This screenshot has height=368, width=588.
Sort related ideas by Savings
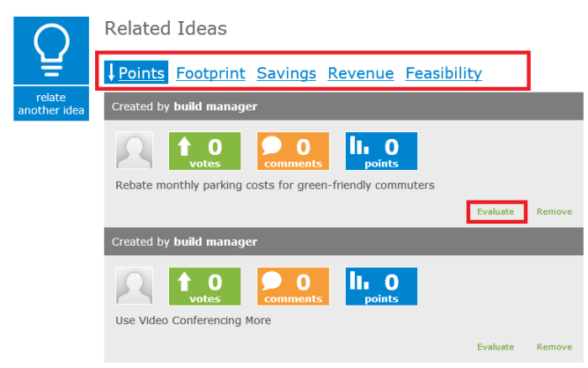[x=286, y=73]
